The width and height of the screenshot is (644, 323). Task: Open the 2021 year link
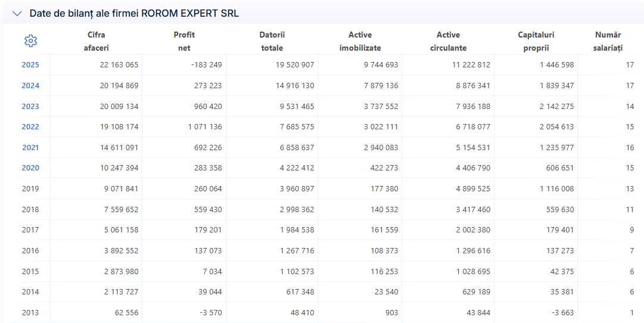(30, 148)
